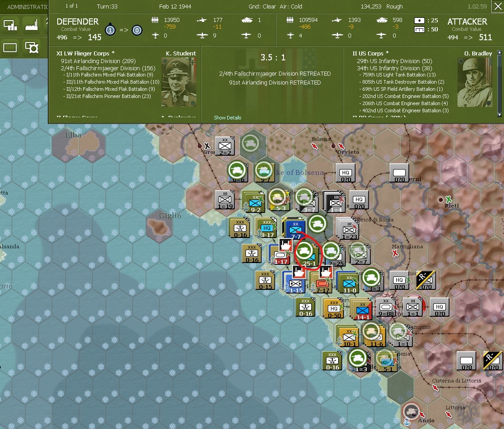Select the 9=88 German armor counter
Viewport: 504px width, 429px height.
pos(385,307)
